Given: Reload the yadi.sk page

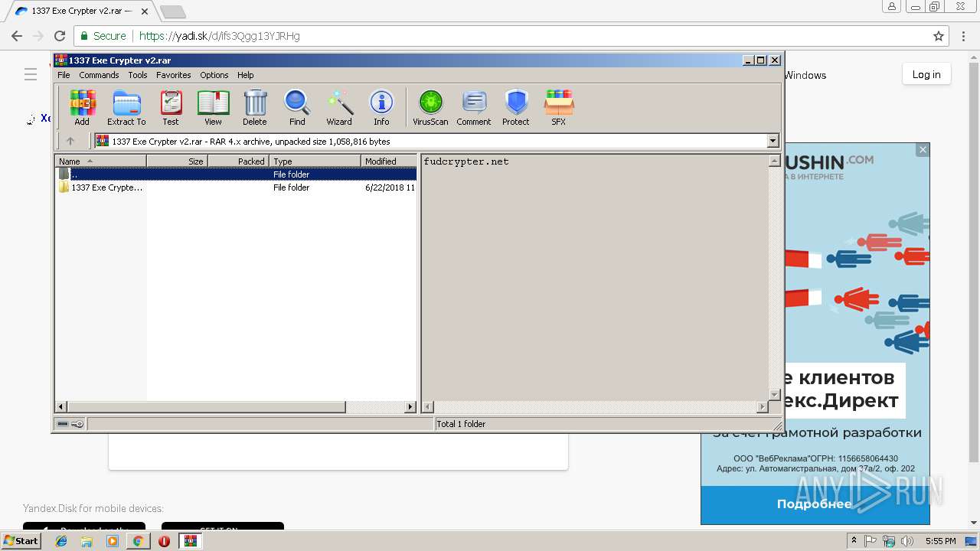Looking at the screenshot, I should tap(60, 36).
